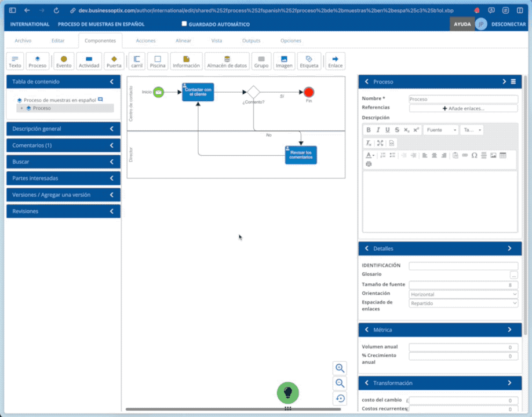The image size is (532, 417).
Task: Click the green lightbulb hint icon
Action: (287, 393)
